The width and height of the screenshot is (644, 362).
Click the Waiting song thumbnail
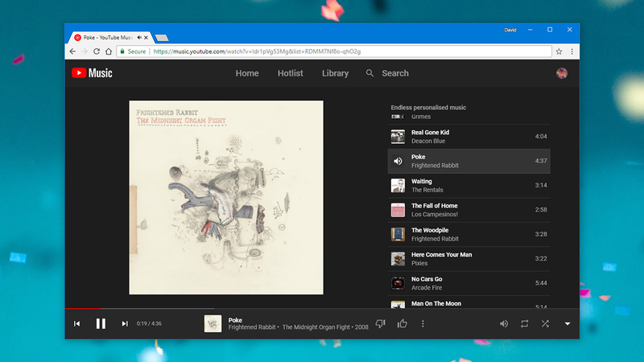pyautogui.click(x=398, y=185)
